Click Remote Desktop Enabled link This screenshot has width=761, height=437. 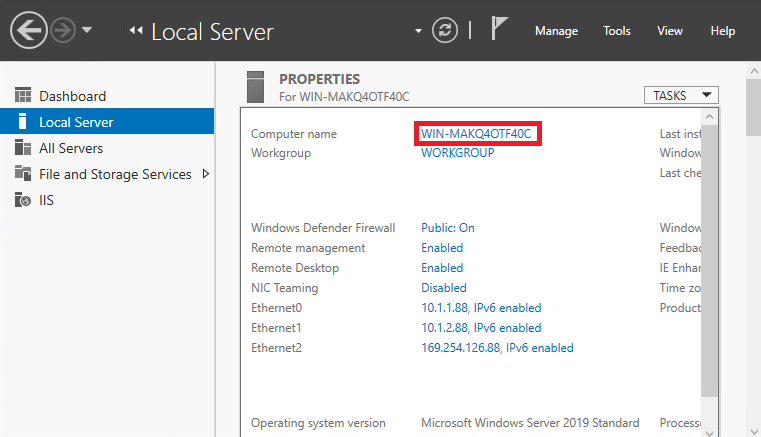point(442,268)
